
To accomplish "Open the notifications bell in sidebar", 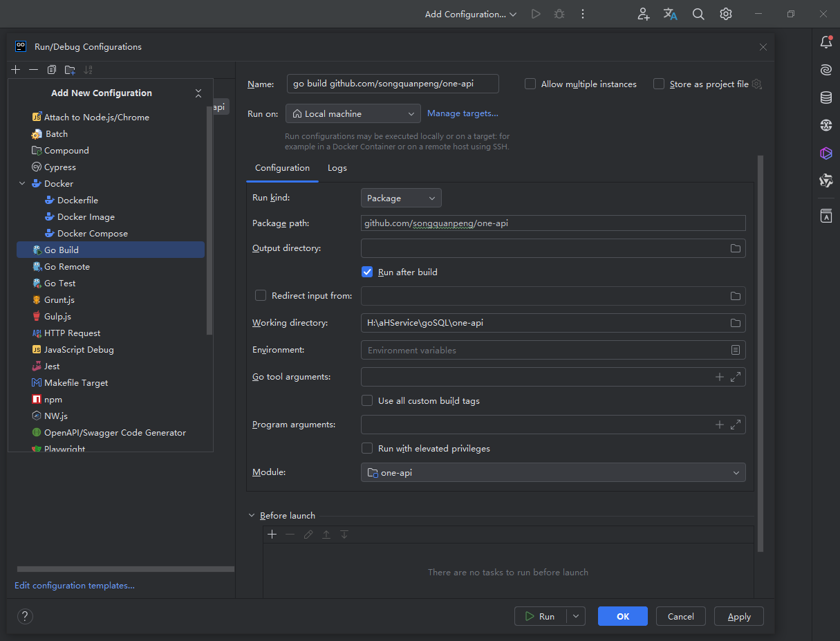I will (825, 43).
